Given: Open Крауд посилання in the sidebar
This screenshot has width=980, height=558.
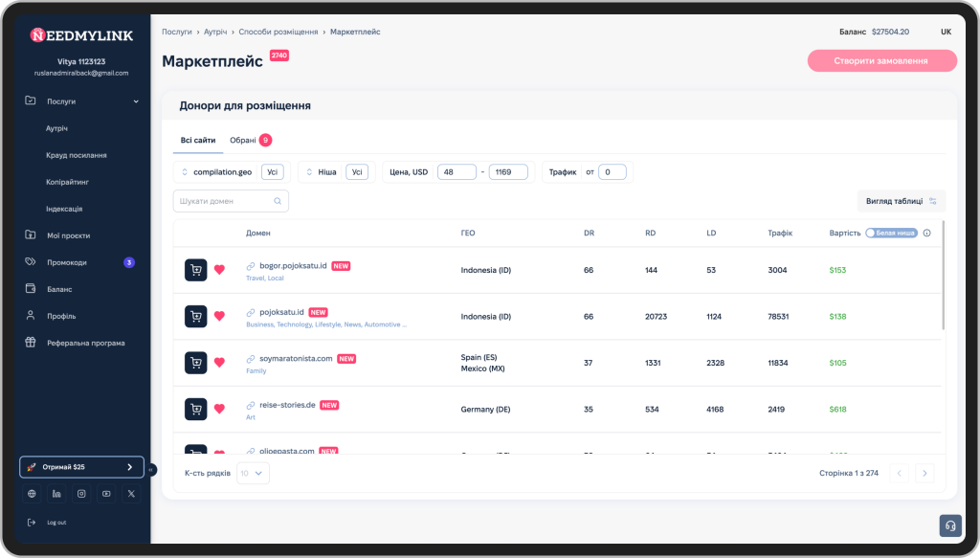Looking at the screenshot, I should 77,155.
